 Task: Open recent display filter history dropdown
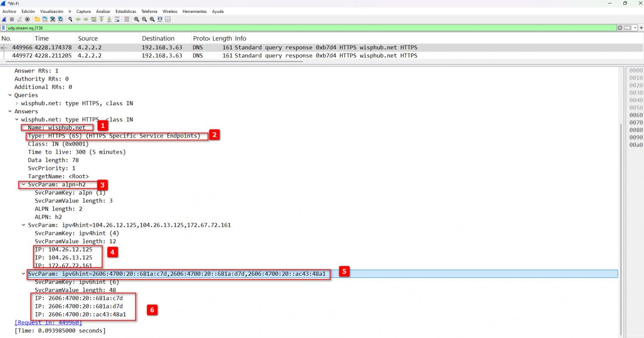[x=635, y=28]
